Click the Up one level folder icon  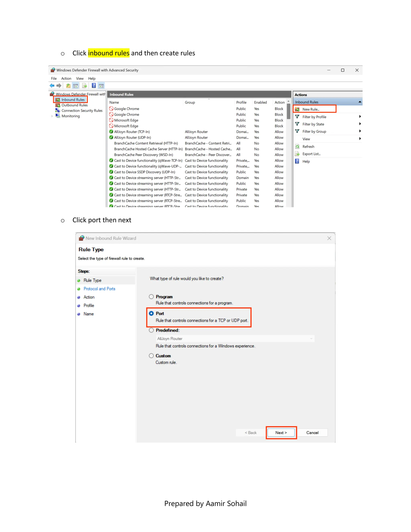pyautogui.click(x=68, y=86)
